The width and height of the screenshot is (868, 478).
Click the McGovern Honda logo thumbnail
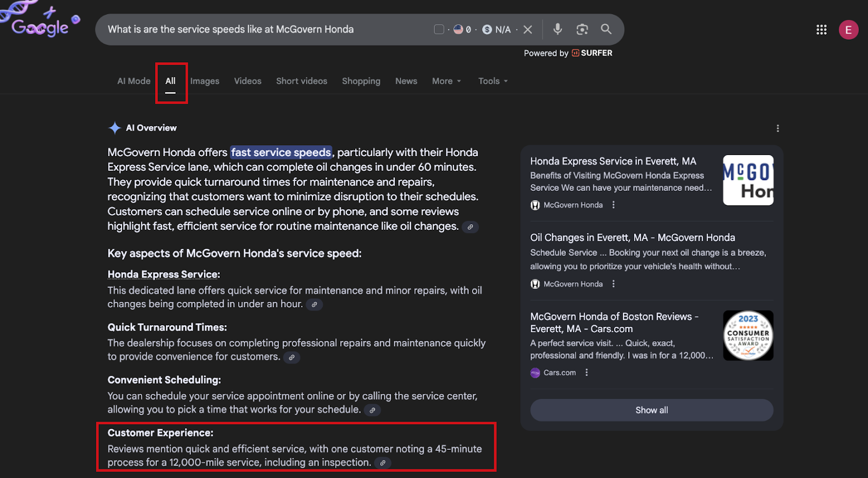748,180
